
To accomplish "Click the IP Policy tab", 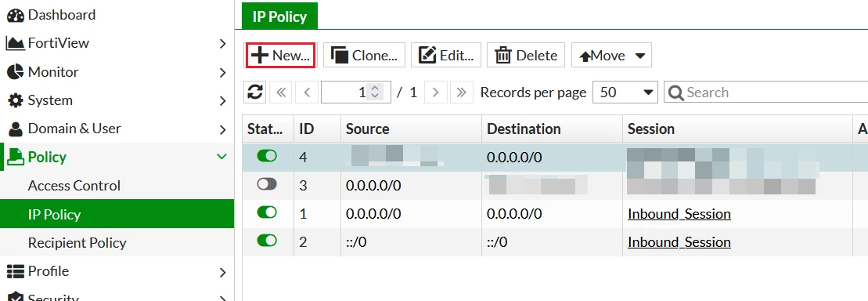I will (x=279, y=16).
